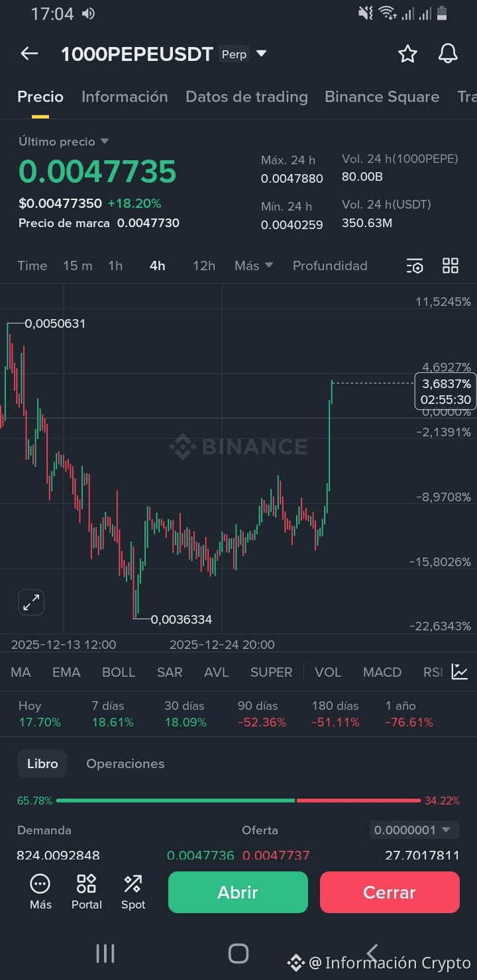Toggle the SAR indicator
This screenshot has height=980, width=477.
click(x=170, y=672)
